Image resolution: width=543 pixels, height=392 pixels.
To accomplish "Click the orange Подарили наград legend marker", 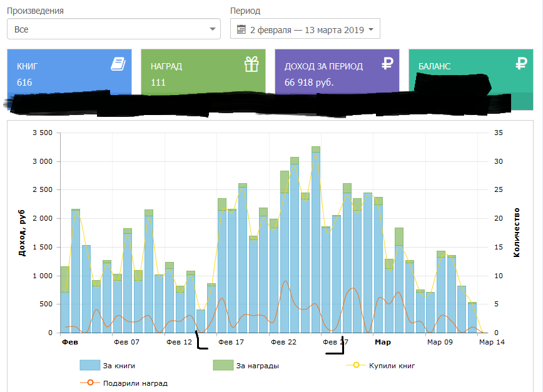I will point(90,383).
